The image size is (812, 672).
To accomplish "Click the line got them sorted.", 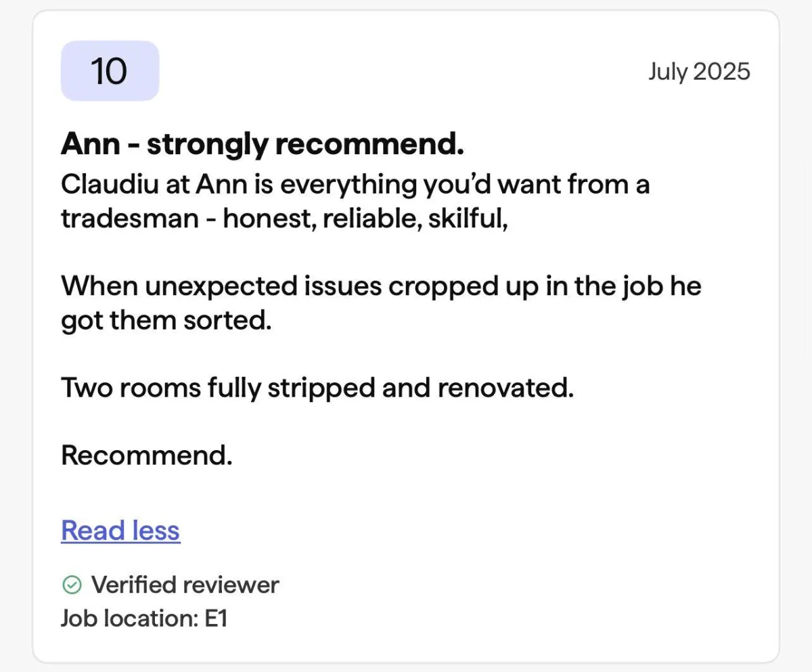I will pos(166,320).
